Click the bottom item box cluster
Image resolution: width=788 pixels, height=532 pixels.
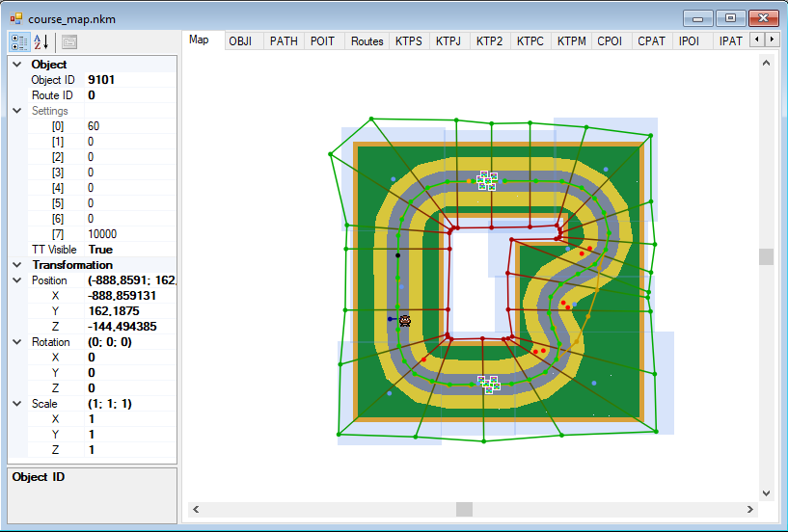point(488,384)
